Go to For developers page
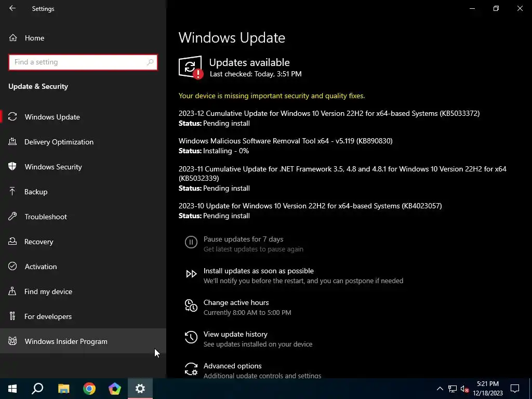 click(x=83, y=316)
